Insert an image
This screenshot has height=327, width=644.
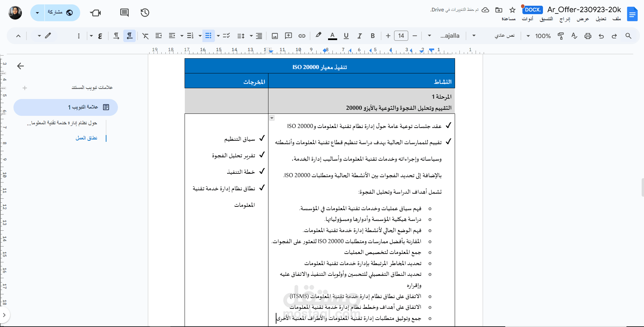point(275,36)
